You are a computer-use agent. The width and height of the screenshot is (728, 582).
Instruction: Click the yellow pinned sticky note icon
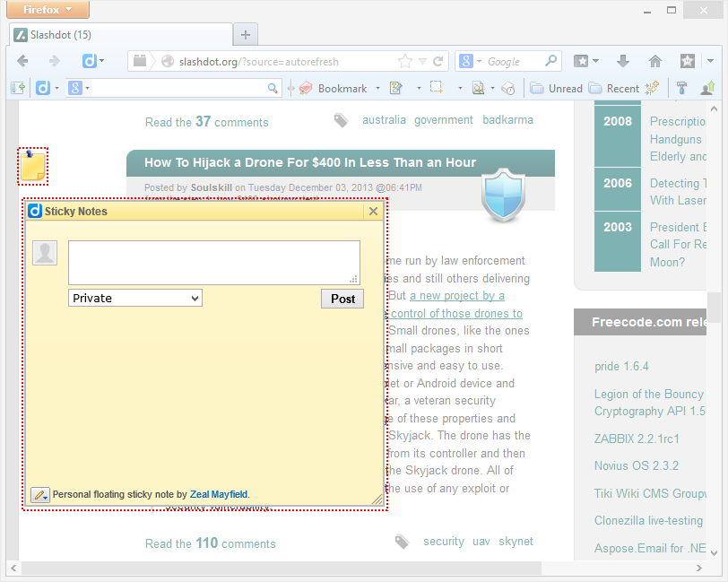[33, 166]
